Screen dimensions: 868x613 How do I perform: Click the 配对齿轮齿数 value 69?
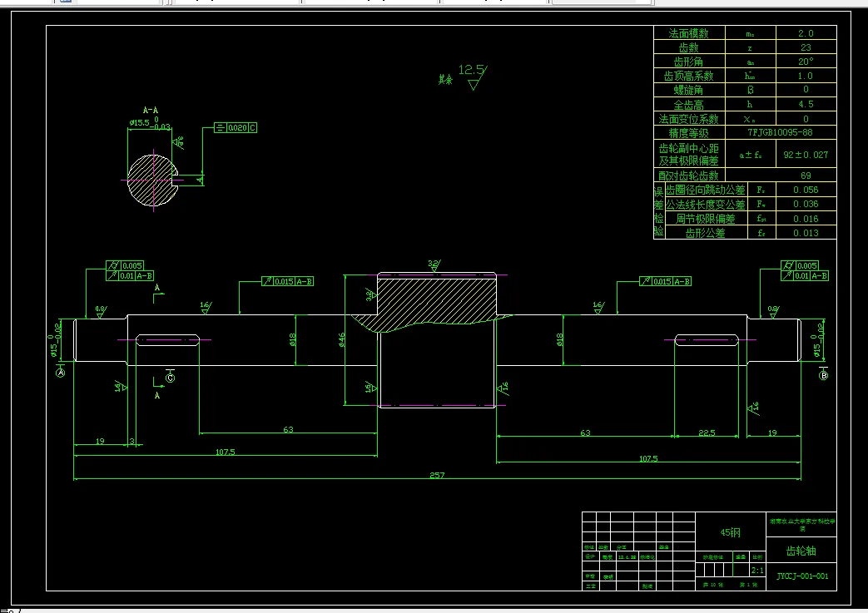click(806, 175)
